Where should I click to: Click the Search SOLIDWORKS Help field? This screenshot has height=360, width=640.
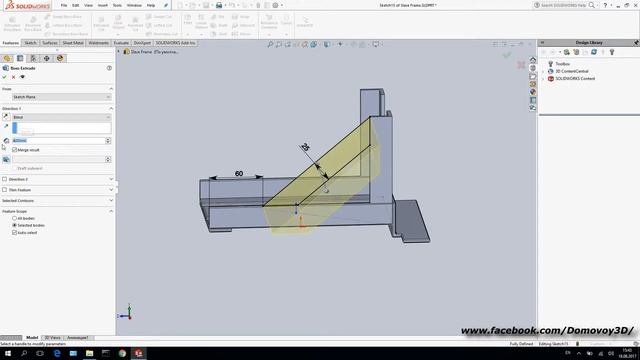563,5
